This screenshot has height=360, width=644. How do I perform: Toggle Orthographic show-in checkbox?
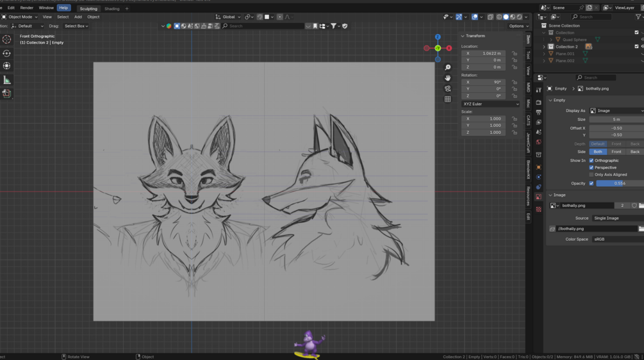(x=591, y=161)
